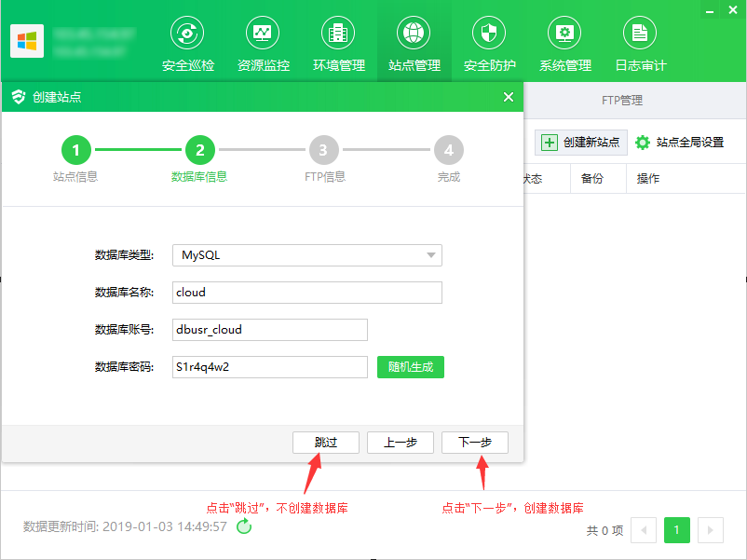The height and width of the screenshot is (560, 747).
Task: Click the FTP信息 step label
Action: [325, 177]
